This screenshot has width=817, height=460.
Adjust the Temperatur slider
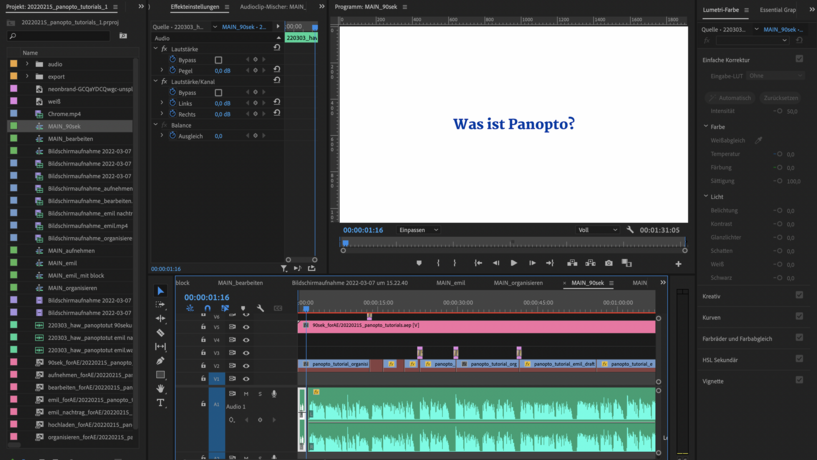click(x=778, y=154)
